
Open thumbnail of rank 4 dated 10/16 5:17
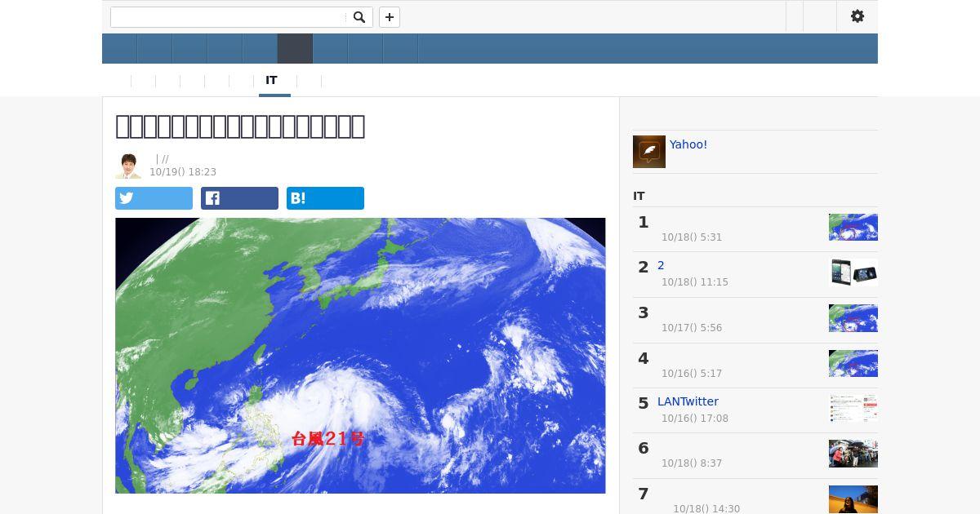pos(853,363)
